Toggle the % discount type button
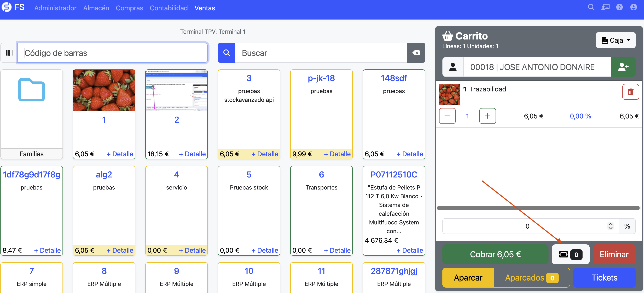This screenshot has width=644, height=293. pos(627,226)
